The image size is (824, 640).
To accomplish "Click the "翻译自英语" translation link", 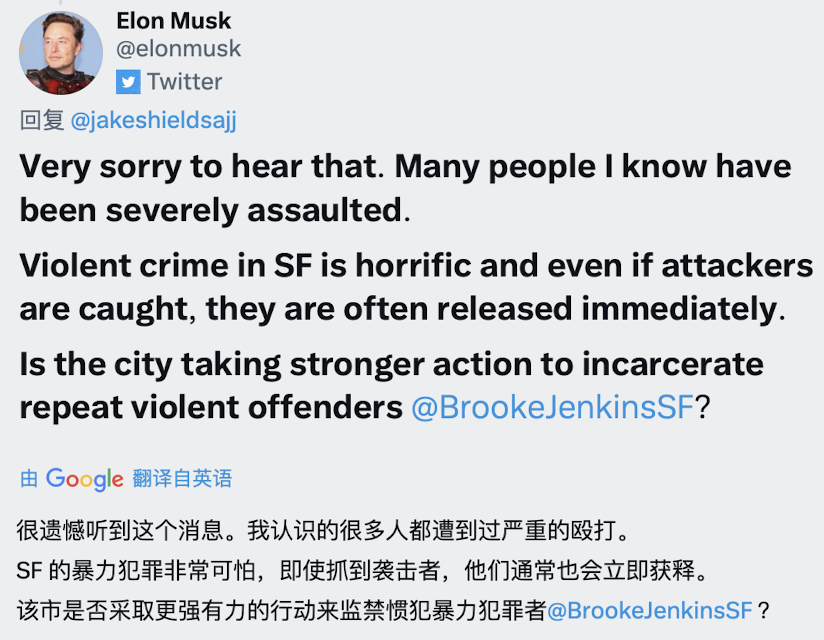I will coord(182,479).
